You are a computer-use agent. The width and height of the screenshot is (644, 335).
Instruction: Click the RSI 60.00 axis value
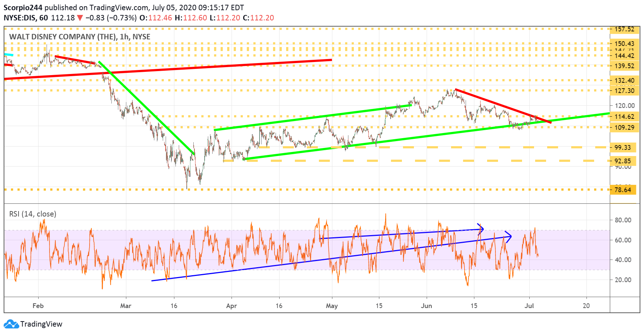pyautogui.click(x=623, y=240)
